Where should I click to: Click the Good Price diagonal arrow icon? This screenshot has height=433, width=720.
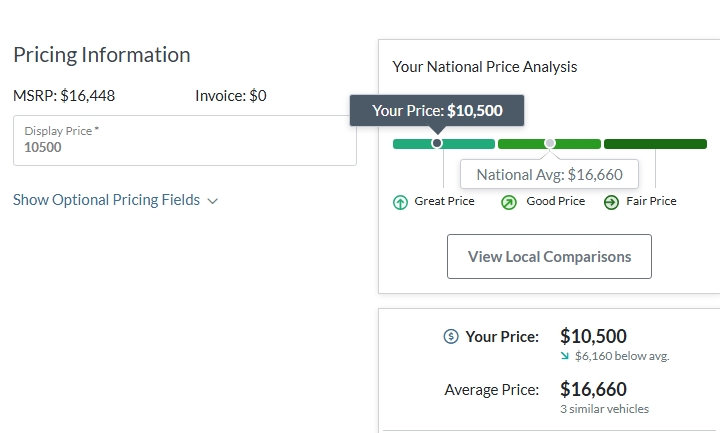508,202
